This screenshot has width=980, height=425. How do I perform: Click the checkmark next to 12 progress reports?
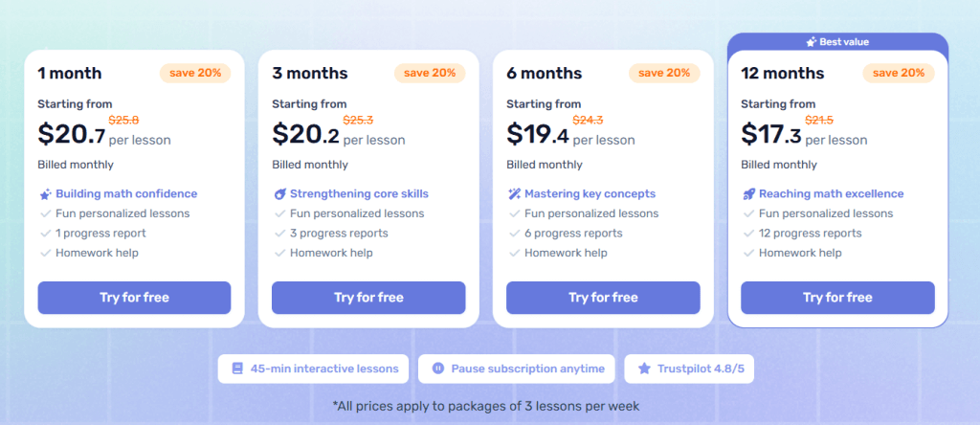[x=748, y=234]
